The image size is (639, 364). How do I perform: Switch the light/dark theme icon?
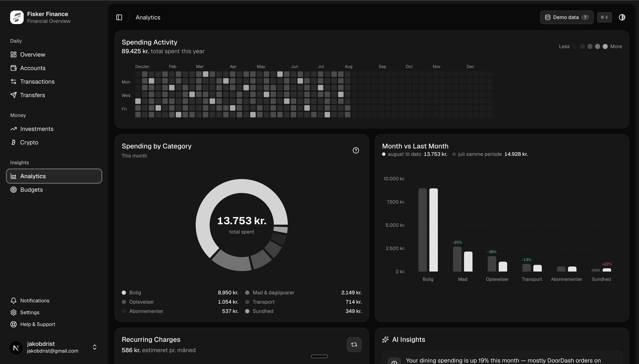(622, 17)
